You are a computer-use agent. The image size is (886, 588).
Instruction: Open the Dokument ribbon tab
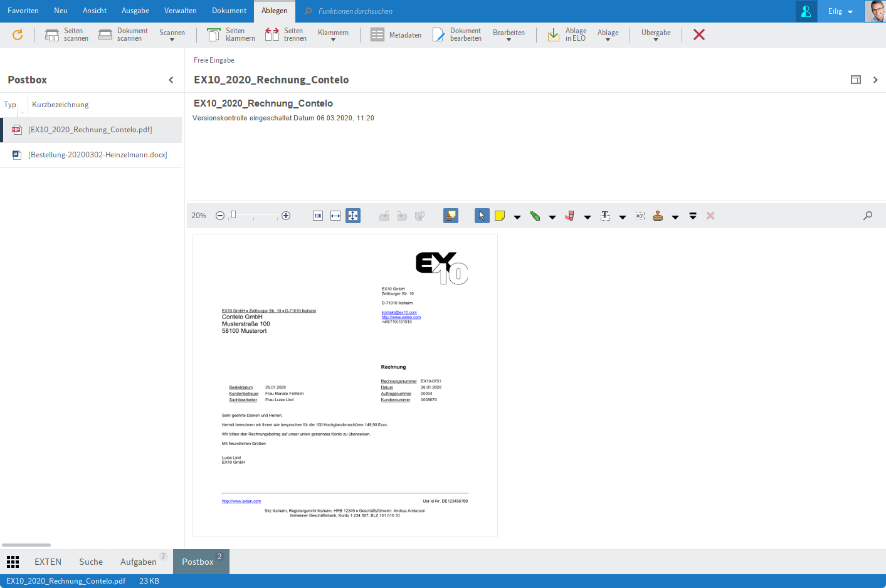[229, 11]
